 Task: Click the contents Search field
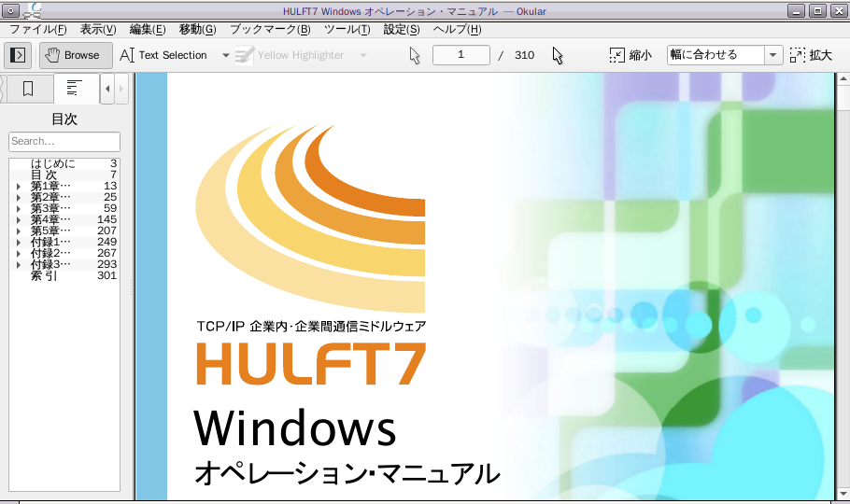[64, 142]
